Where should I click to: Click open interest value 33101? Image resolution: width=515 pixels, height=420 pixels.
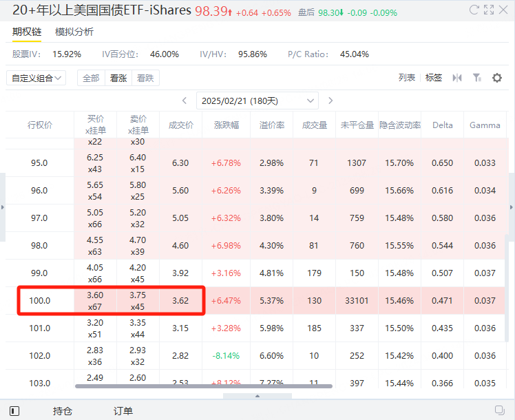[357, 300]
